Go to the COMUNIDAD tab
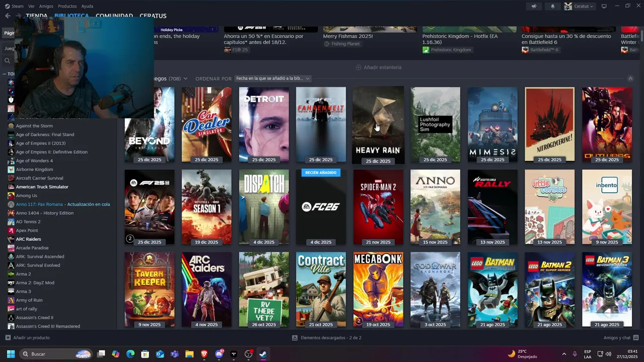The image size is (644, 362). pyautogui.click(x=114, y=16)
